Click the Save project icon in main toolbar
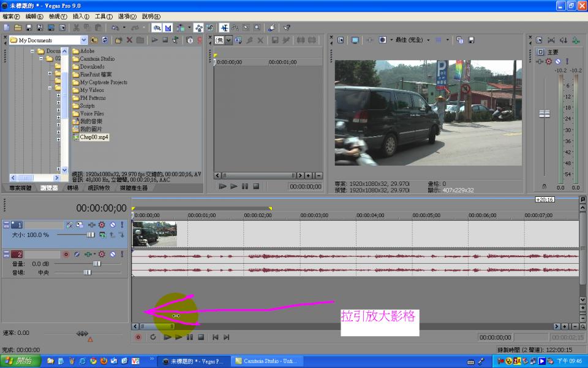The image size is (588, 368). pos(29,28)
